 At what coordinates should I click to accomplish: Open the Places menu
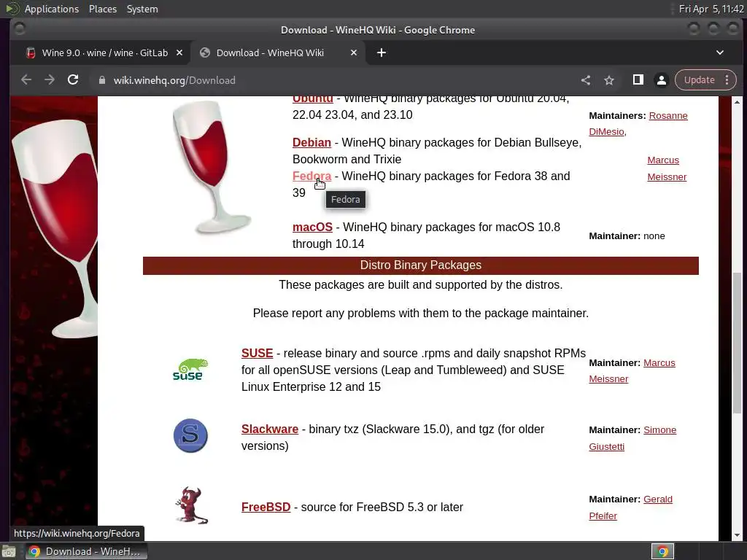[103, 9]
